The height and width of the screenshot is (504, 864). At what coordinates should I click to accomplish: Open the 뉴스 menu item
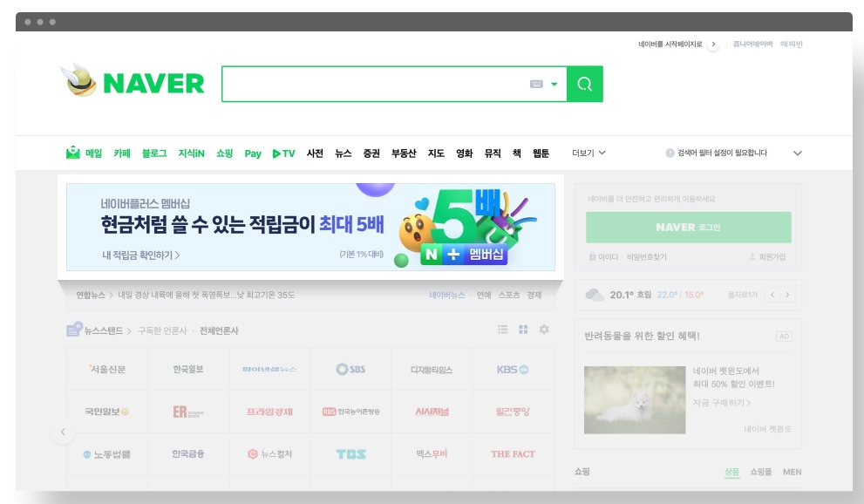pos(344,153)
